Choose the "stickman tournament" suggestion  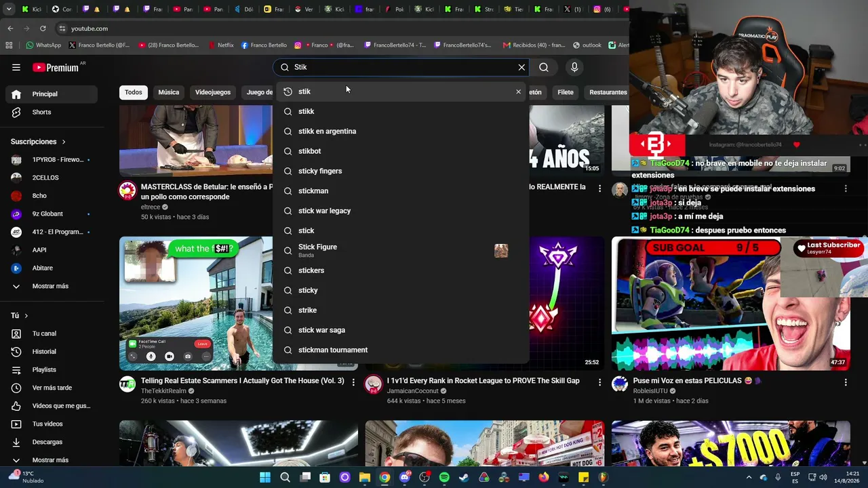pyautogui.click(x=401, y=350)
